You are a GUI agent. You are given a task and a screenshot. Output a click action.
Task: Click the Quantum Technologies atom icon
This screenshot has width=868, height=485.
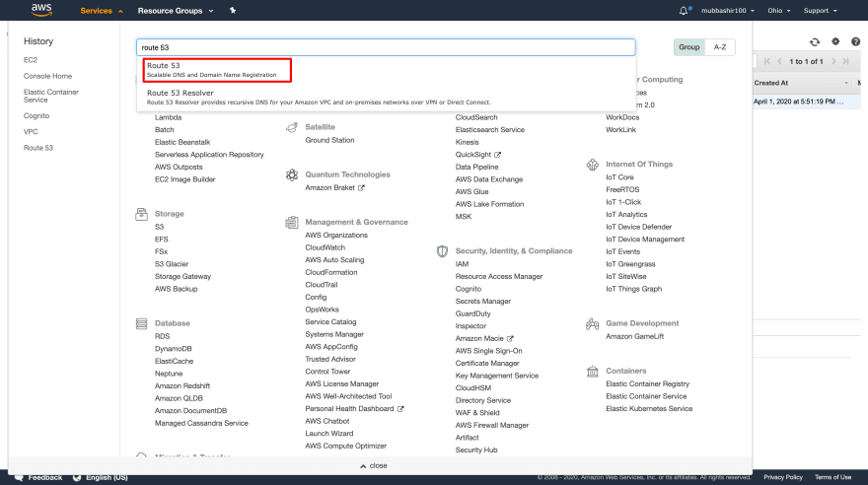click(x=292, y=174)
